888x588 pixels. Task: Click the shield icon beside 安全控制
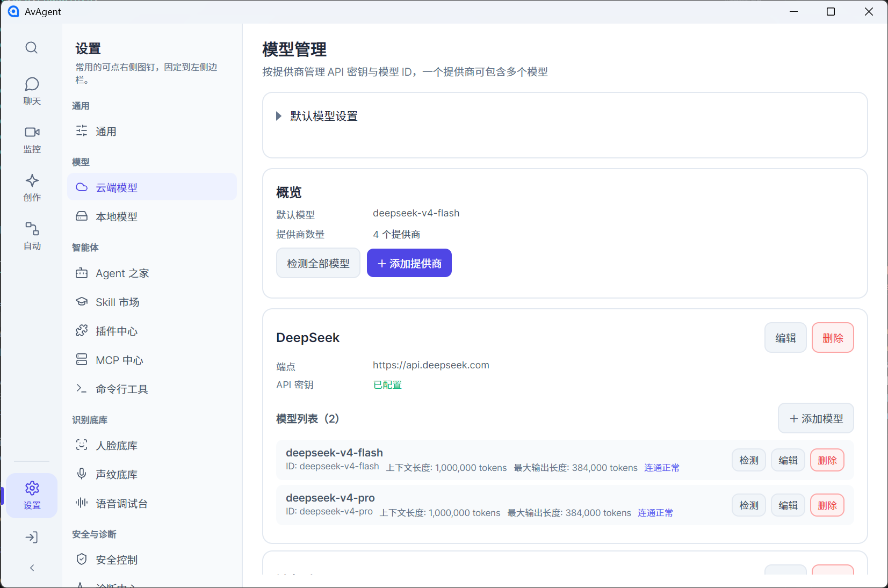(x=82, y=560)
